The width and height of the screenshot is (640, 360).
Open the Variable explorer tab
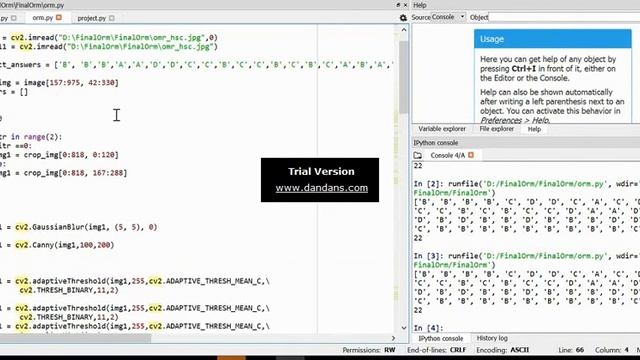click(x=442, y=129)
